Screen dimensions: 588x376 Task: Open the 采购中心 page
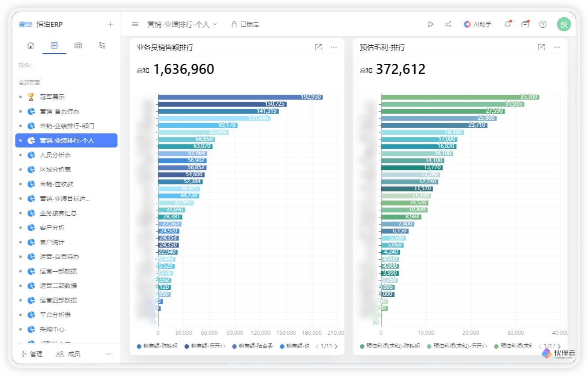point(66,329)
